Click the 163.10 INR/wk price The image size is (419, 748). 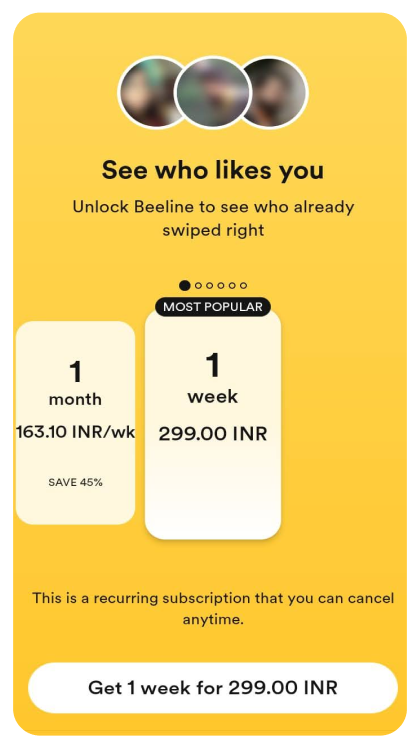tap(75, 433)
